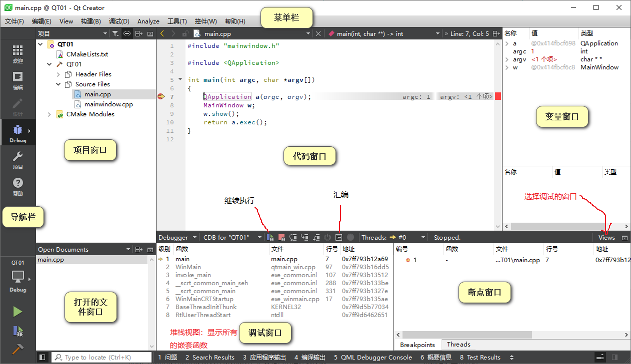Click the filter tree icon in project pane
The width and height of the screenshot is (631, 364).
(x=115, y=33)
